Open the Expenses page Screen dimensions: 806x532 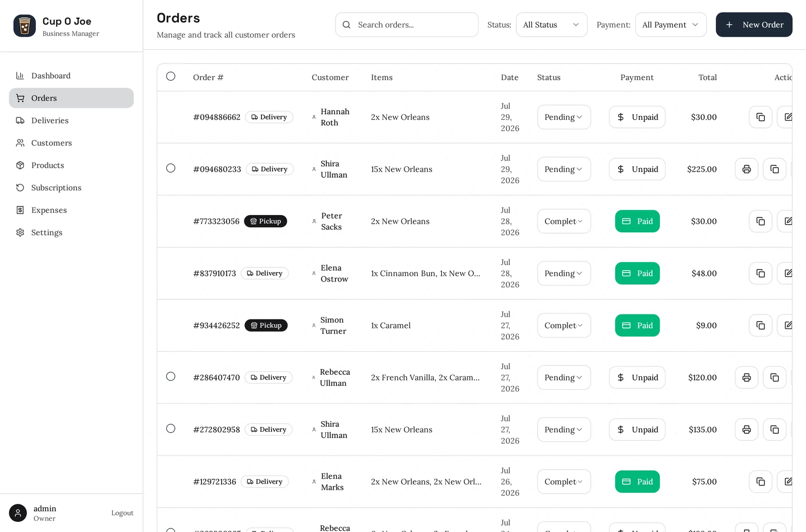click(x=71, y=210)
